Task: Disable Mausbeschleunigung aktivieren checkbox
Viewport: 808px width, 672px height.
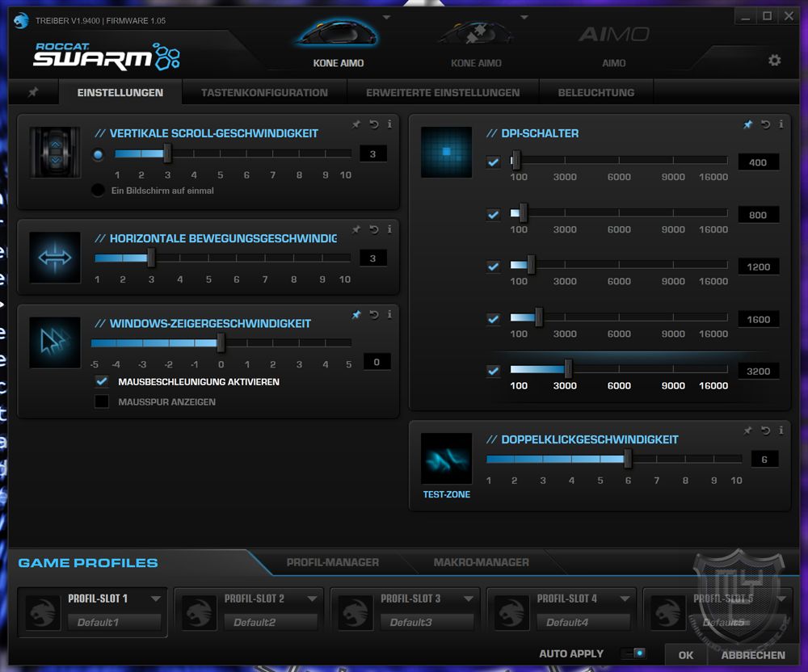Action: (102, 381)
